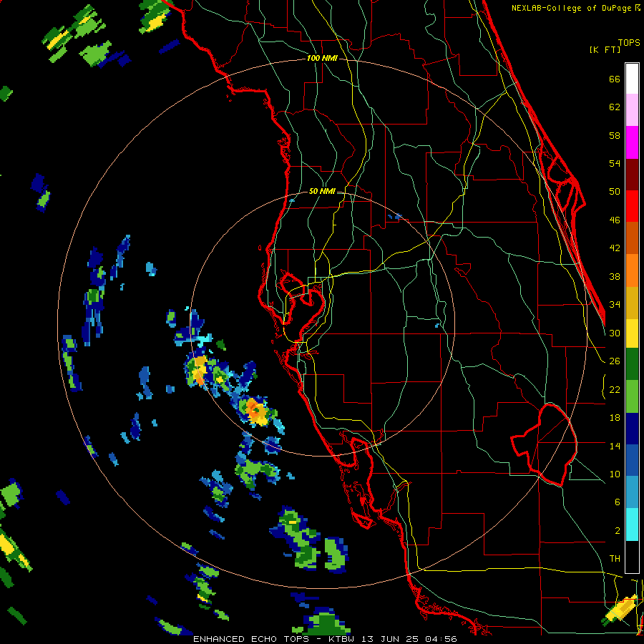The image size is (644, 644).
Task: Click the "50 NMI" range ring label
Action: tap(322, 191)
